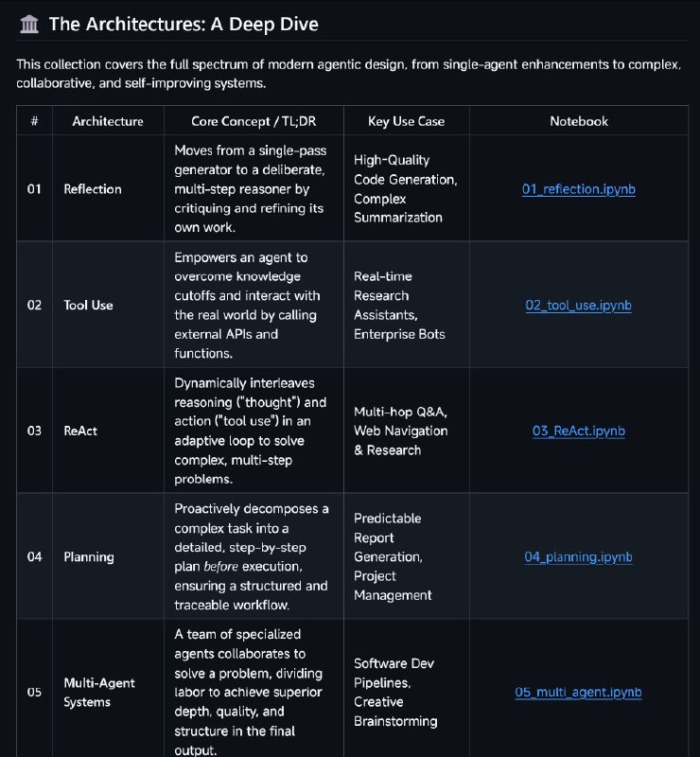This screenshot has height=757, width=700.
Task: Select the Key Use Case column header
Action: pyautogui.click(x=406, y=121)
